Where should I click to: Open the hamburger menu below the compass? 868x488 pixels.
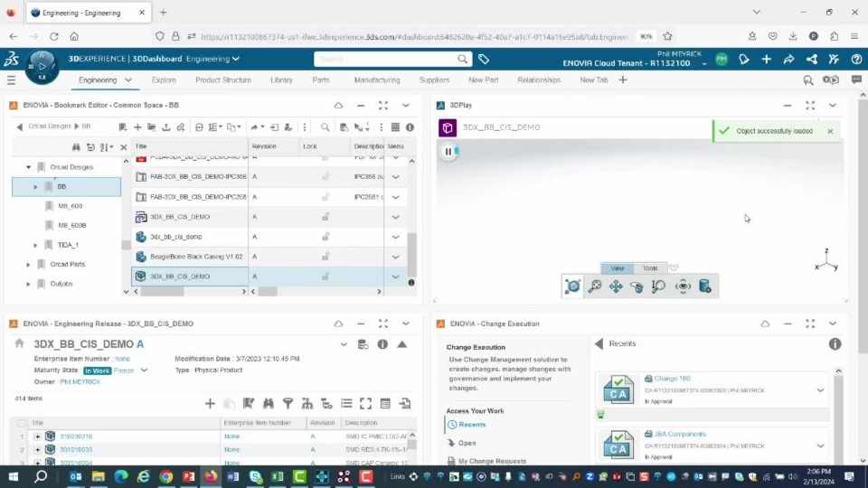[11, 80]
